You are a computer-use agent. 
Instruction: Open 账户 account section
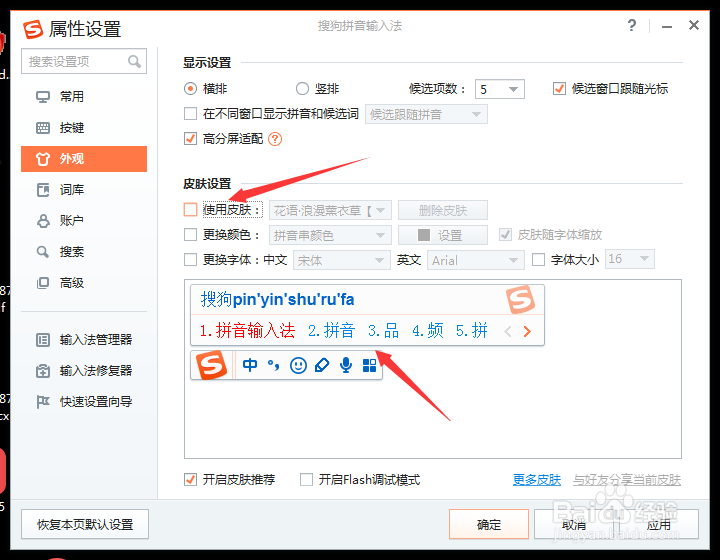84,221
